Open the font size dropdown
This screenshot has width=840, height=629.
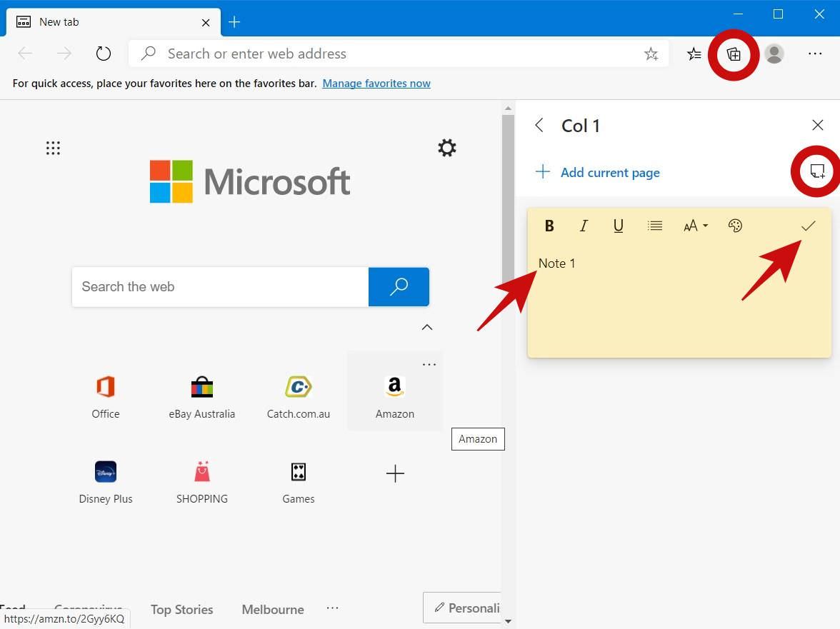coord(696,226)
